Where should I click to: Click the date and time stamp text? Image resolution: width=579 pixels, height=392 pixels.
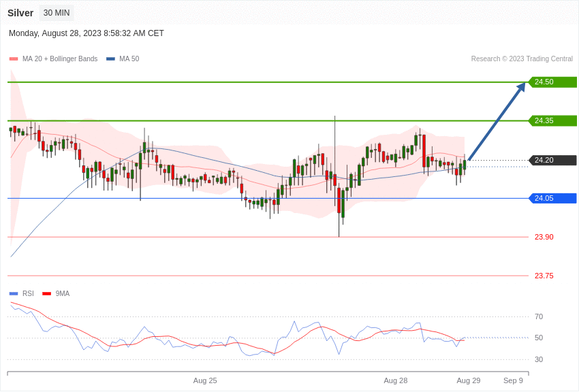pyautogui.click(x=86, y=33)
